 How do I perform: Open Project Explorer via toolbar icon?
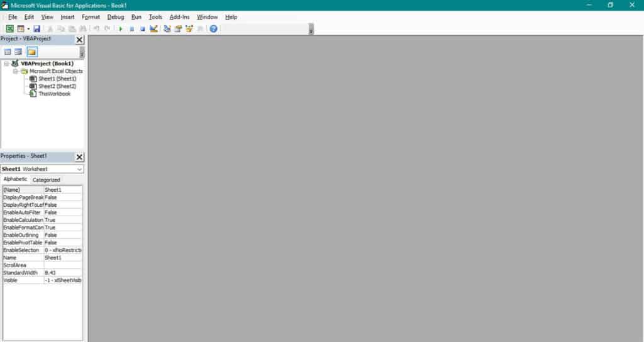tap(167, 29)
